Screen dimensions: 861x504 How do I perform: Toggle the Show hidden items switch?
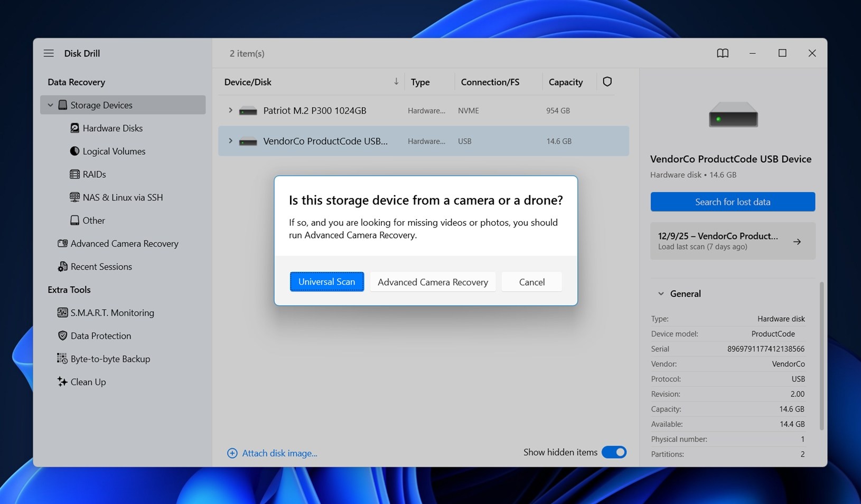click(614, 452)
